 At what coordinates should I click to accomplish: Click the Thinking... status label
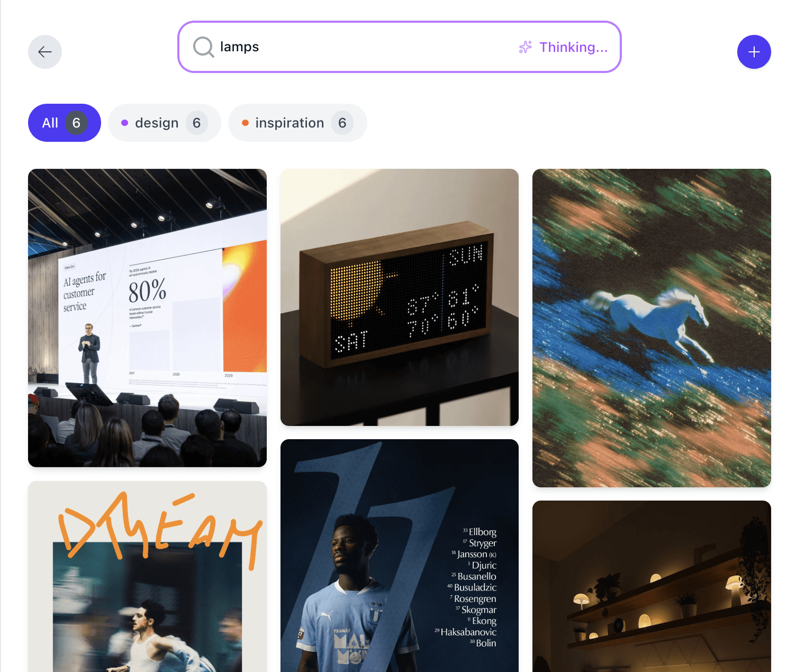(x=573, y=47)
